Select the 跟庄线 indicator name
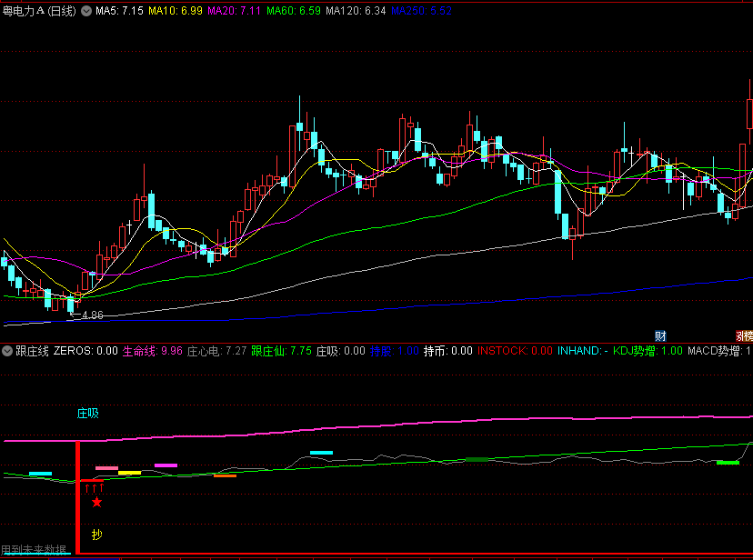The height and width of the screenshot is (560, 753). 32,351
